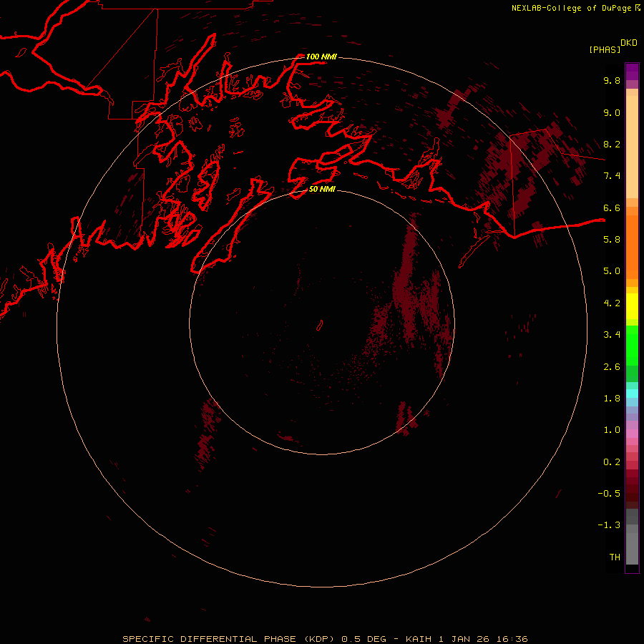
Task: Click the 8.2 color scale value
Action: 612,144
